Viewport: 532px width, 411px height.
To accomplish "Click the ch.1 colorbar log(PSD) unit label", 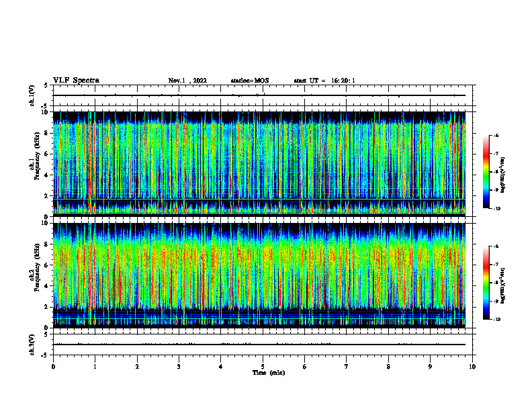I will click(x=503, y=175).
